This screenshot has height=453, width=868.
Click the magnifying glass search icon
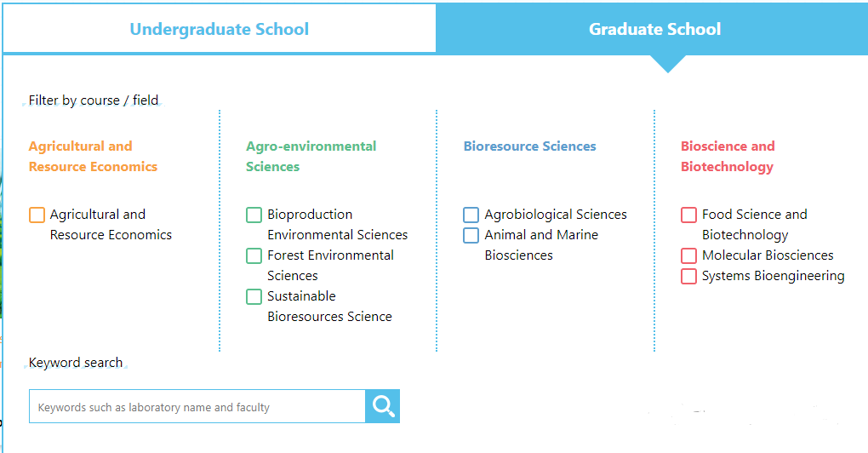tap(383, 406)
